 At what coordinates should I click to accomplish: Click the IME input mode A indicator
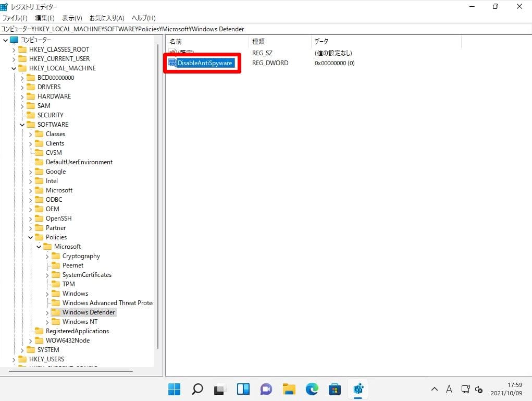449,390
